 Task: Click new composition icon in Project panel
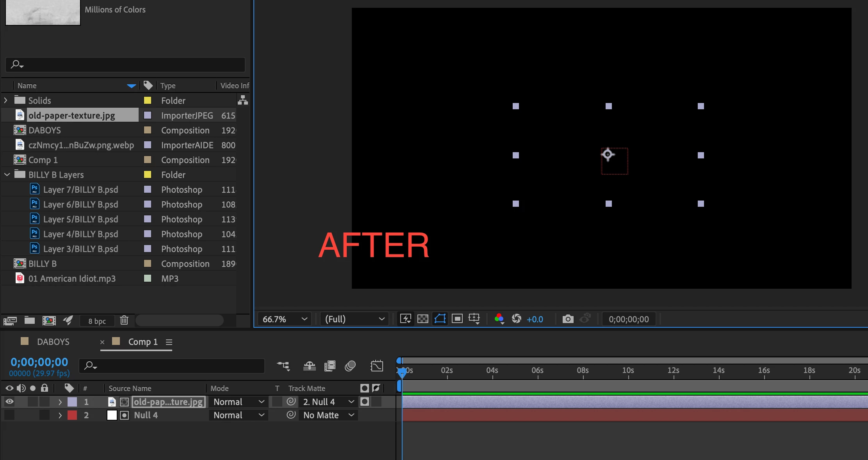click(49, 321)
